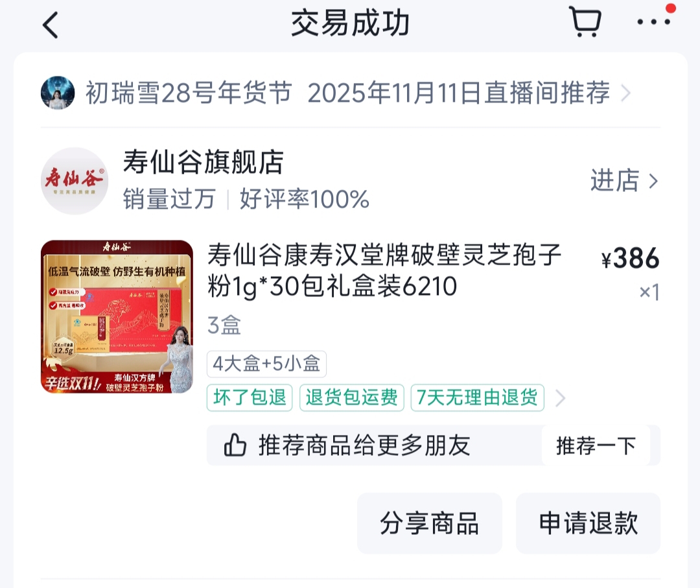Image resolution: width=700 pixels, height=588 pixels.
Task: Open the product title 寿仙谷康寿汉堂牌破壁灵芝孢子粉
Action: tap(385, 270)
